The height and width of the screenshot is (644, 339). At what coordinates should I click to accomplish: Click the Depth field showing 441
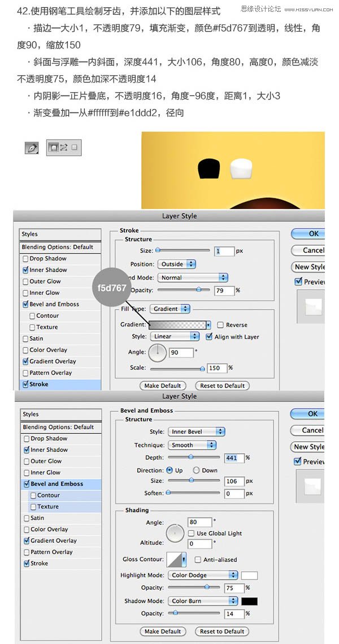234,458
